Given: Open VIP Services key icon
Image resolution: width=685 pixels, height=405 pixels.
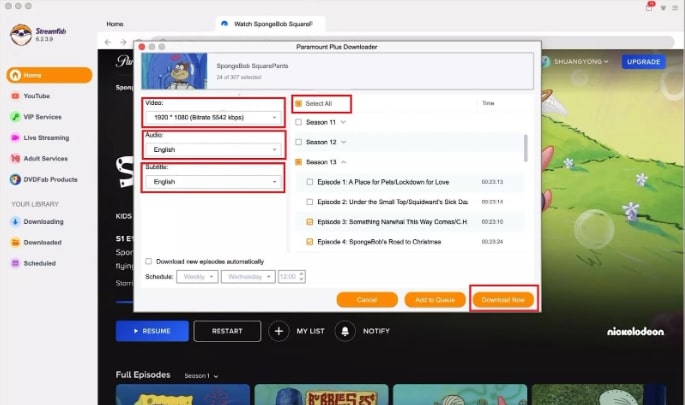Looking at the screenshot, I should click(x=15, y=117).
